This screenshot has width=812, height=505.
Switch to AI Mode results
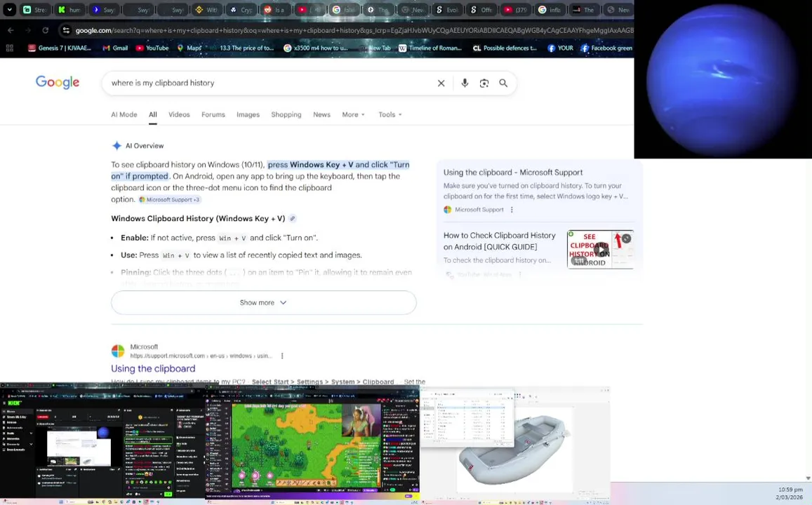pos(124,114)
